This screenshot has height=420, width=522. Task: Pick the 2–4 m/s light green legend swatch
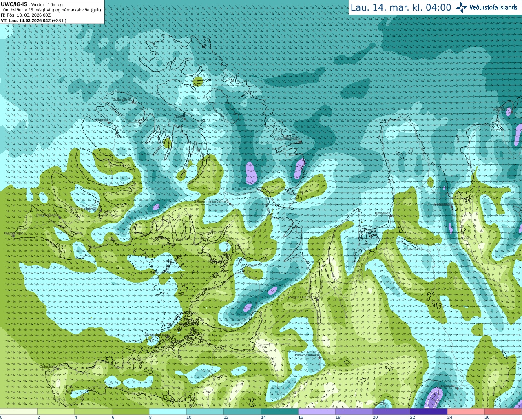56,411
